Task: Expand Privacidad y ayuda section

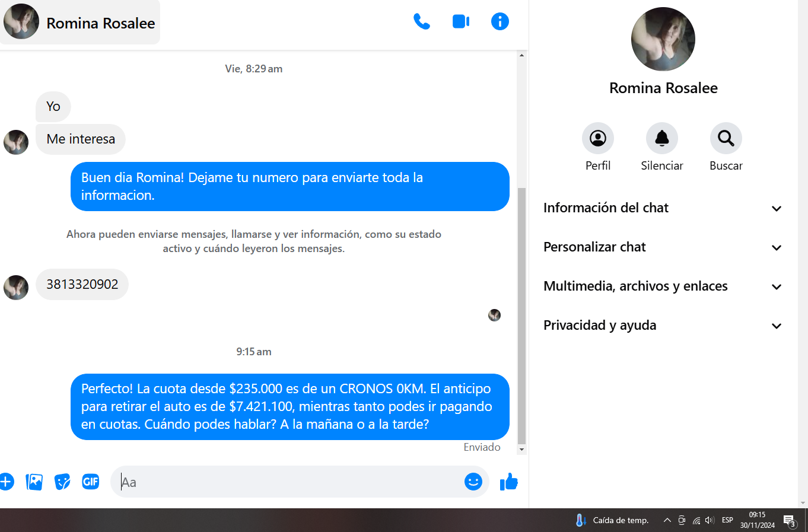Action: click(x=663, y=326)
